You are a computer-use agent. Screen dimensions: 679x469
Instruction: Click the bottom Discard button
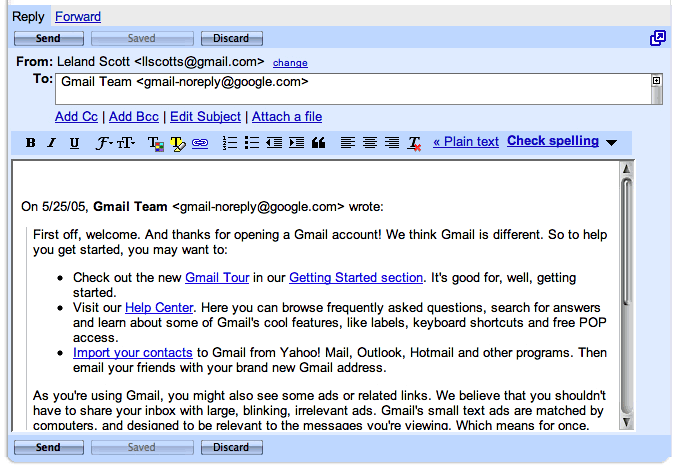pos(231,447)
